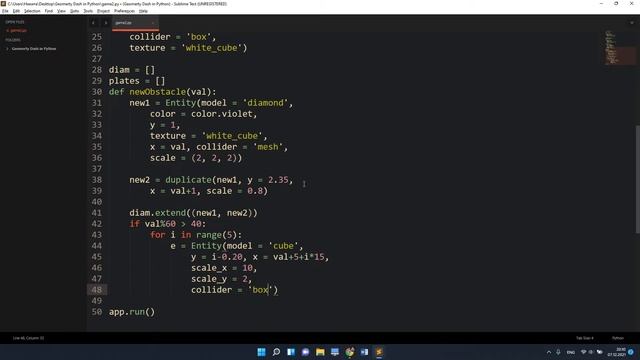Image resolution: width=640 pixels, height=360 pixels.
Task: Click line number 48 in gutter
Action: pyautogui.click(x=97, y=290)
